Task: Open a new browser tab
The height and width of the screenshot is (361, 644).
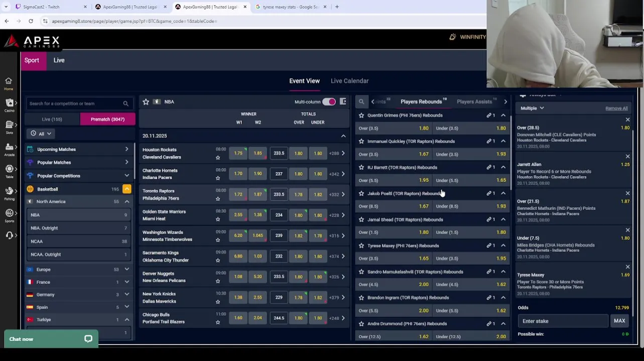Action: coord(337,7)
